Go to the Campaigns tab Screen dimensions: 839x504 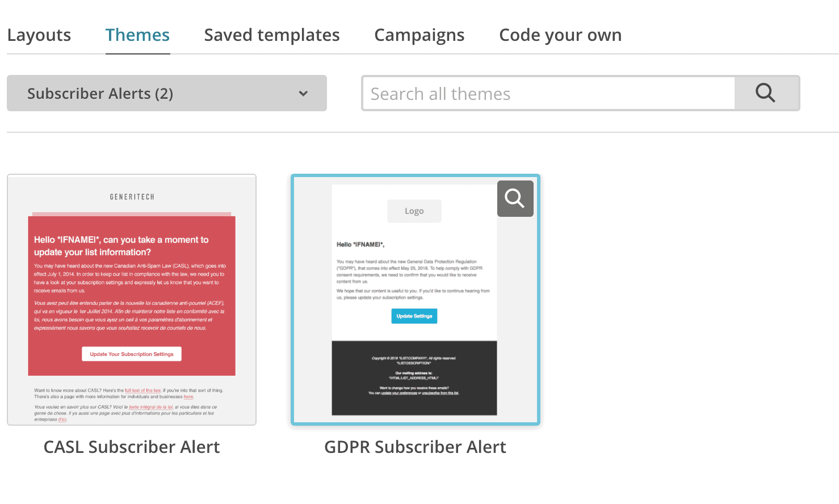(x=419, y=35)
